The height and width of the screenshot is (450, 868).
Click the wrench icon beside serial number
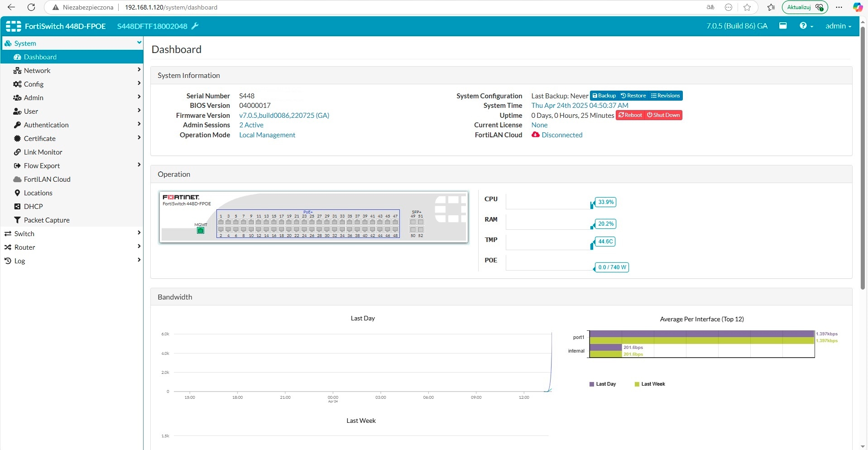click(195, 26)
